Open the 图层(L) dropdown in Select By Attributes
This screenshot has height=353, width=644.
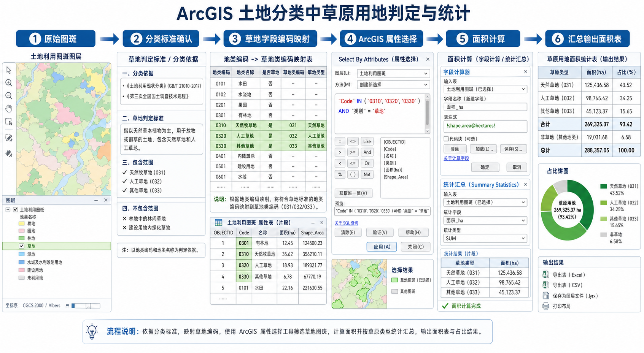(x=393, y=73)
